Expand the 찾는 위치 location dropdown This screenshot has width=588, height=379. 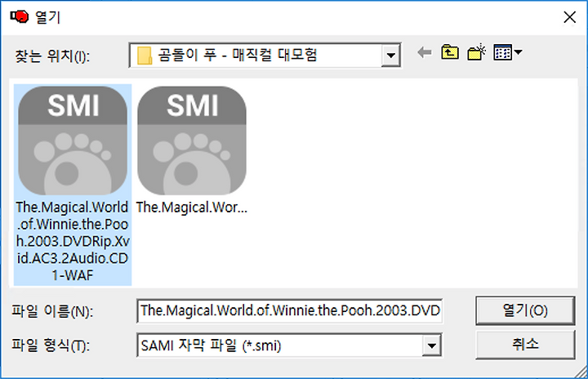click(x=390, y=56)
